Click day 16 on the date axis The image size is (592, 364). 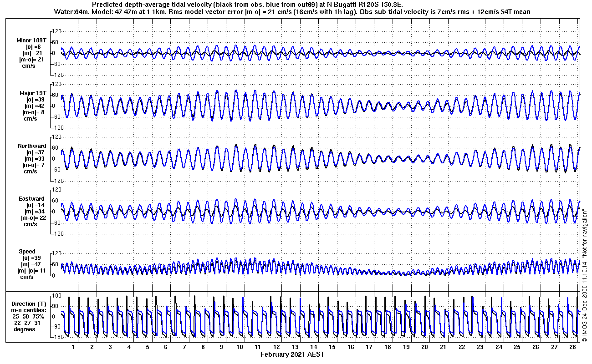pos(351,347)
